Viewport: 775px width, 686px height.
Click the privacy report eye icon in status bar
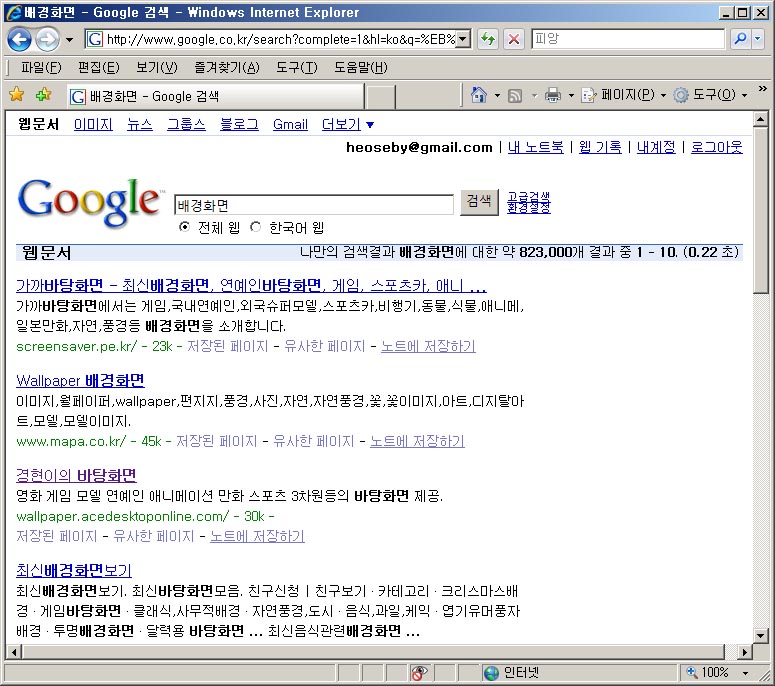pyautogui.click(x=419, y=673)
